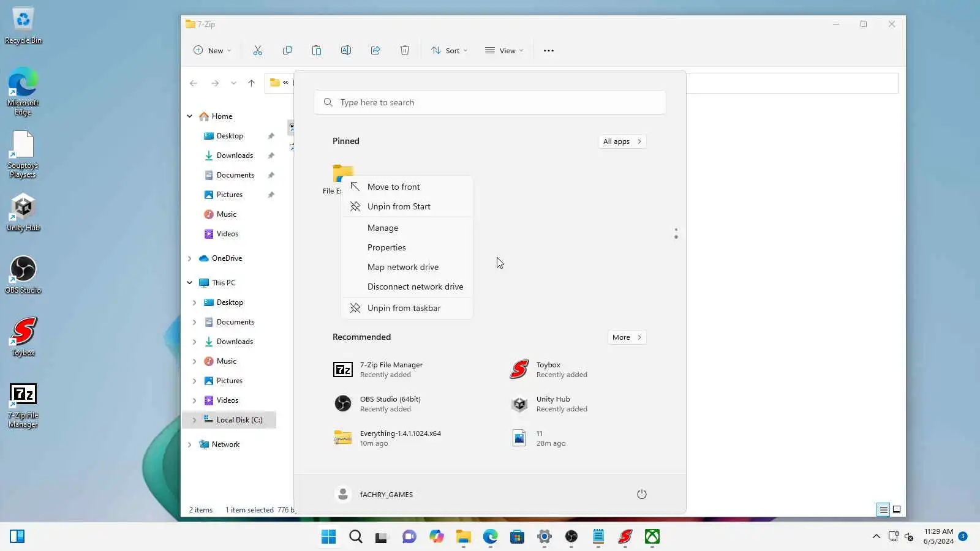Open the Sort dropdown menu
980x551 pixels.
coord(449,51)
